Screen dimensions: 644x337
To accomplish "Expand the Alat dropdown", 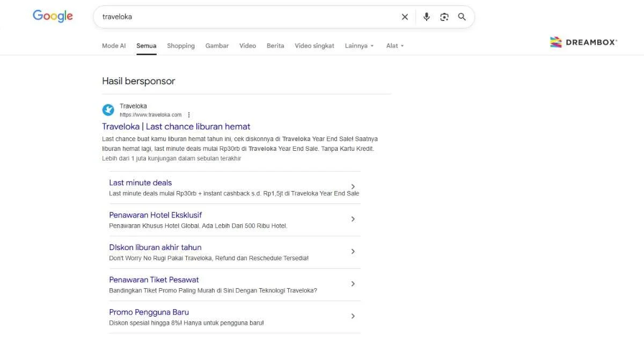I will [x=395, y=46].
